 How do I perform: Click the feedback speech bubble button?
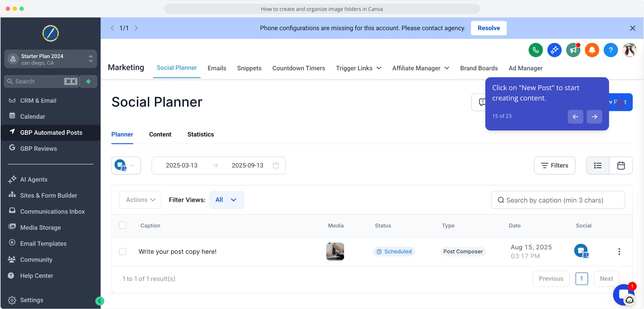click(x=479, y=102)
